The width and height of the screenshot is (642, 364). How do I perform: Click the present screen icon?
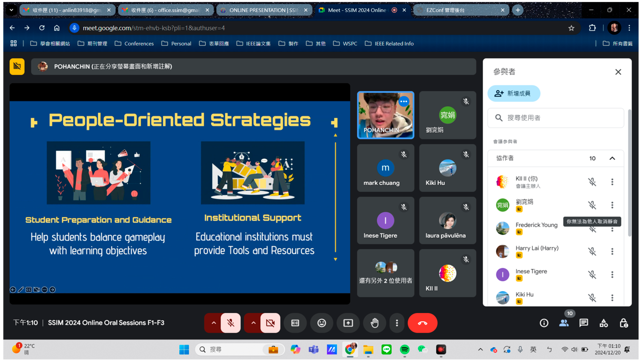pyautogui.click(x=348, y=323)
